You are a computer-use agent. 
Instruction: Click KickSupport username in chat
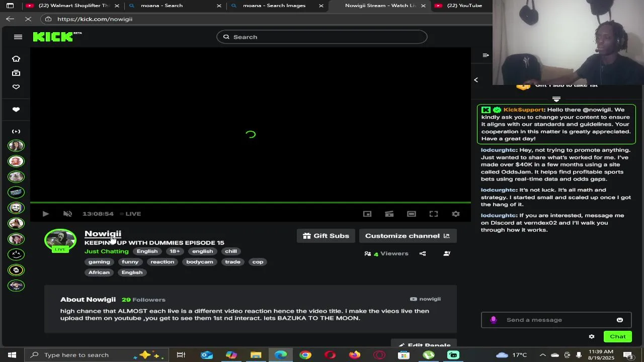pyautogui.click(x=524, y=110)
